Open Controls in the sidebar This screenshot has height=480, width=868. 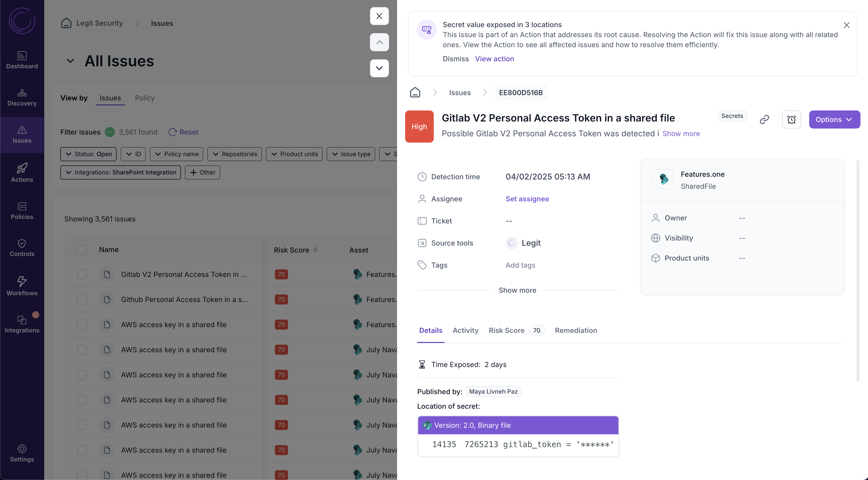[x=22, y=248]
